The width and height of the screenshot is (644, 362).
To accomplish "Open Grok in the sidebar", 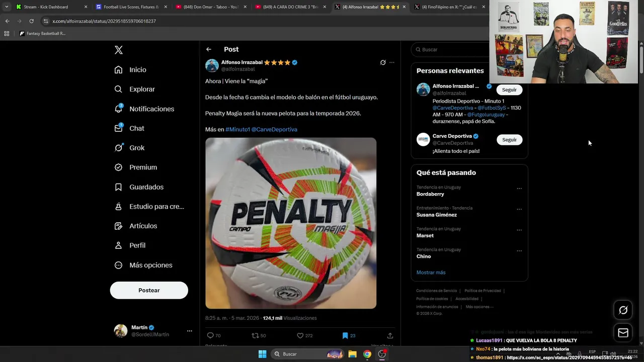I will (130, 148).
